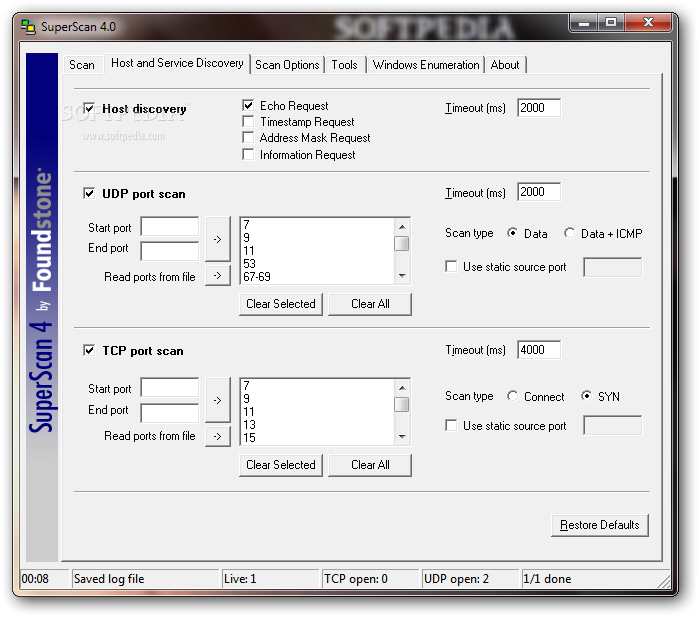Screen dimensions: 699x617
Task: Select the Data scan type radio
Action: pos(513,233)
